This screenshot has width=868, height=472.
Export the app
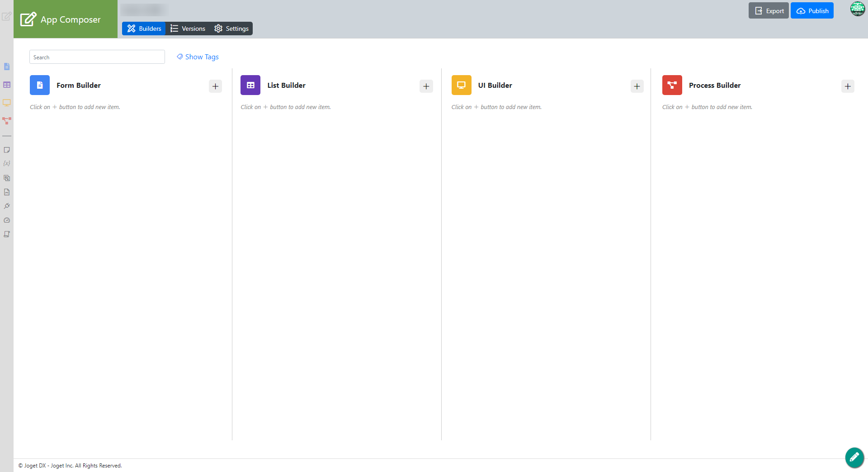(x=769, y=11)
